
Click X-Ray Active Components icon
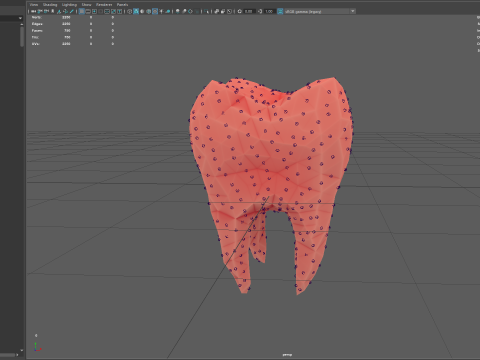coord(223,11)
